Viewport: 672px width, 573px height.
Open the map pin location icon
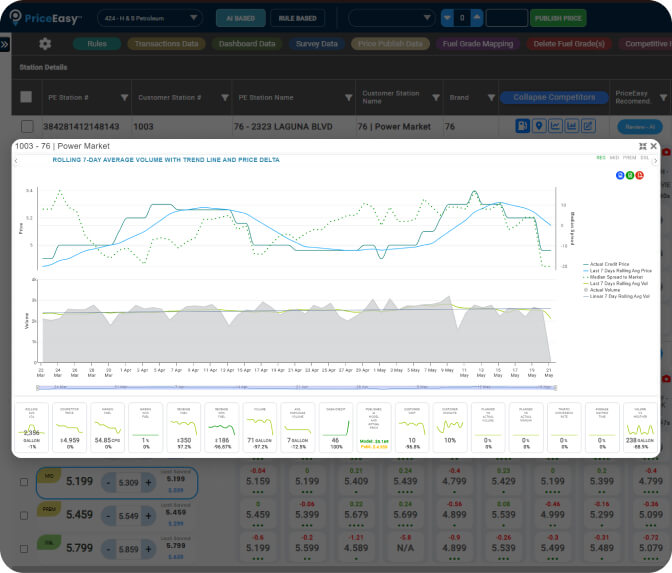click(539, 126)
